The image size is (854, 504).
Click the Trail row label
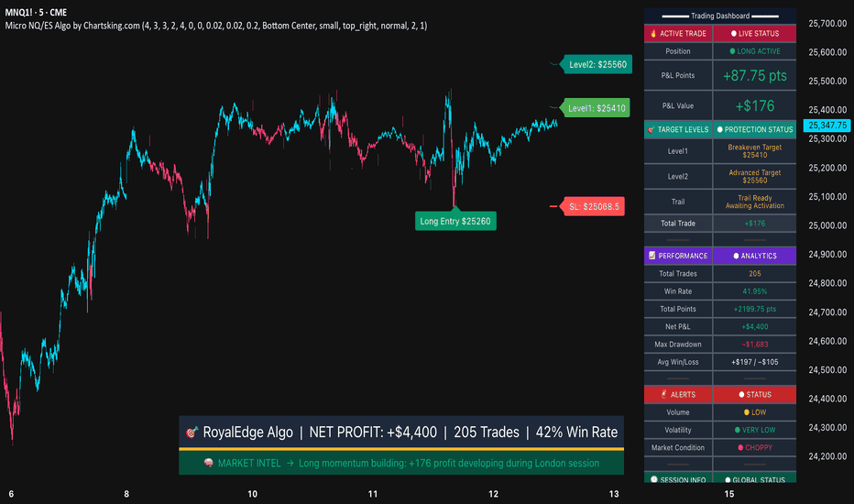tap(677, 202)
